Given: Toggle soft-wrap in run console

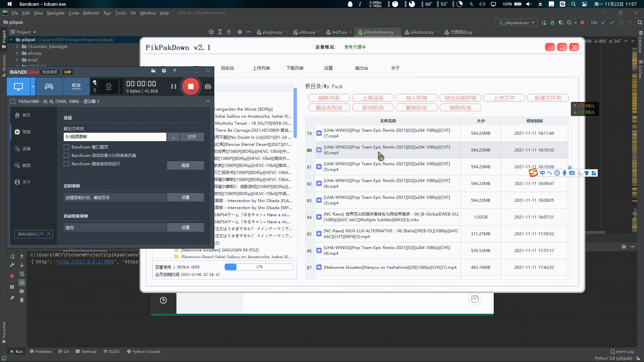Looking at the screenshot, I should point(22,274).
